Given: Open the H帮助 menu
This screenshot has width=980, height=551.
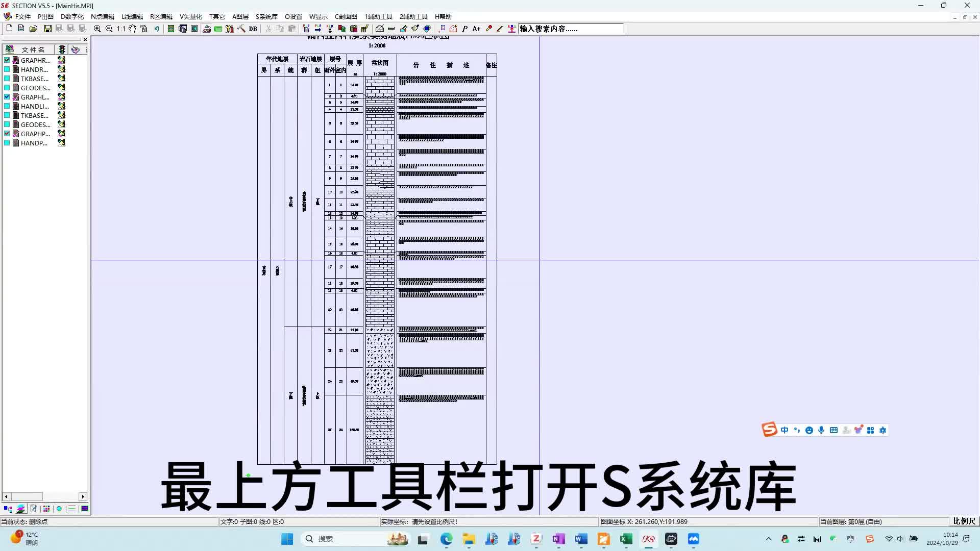Looking at the screenshot, I should coord(443,17).
